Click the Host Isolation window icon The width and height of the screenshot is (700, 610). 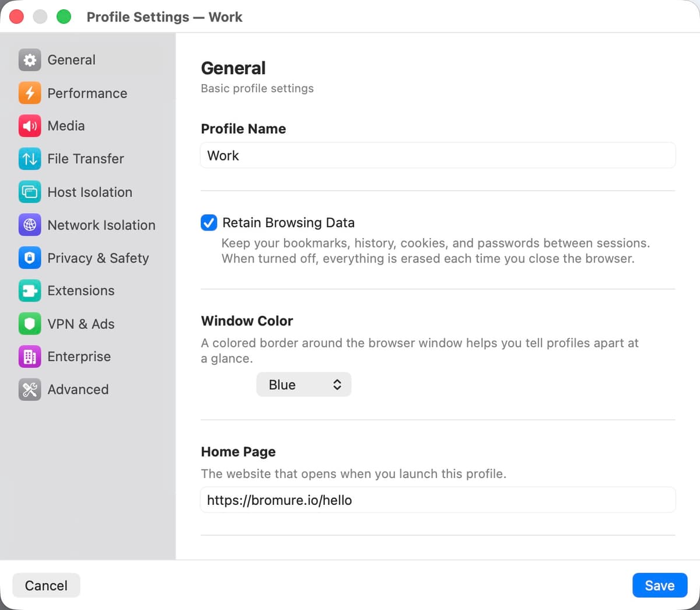pyautogui.click(x=30, y=192)
